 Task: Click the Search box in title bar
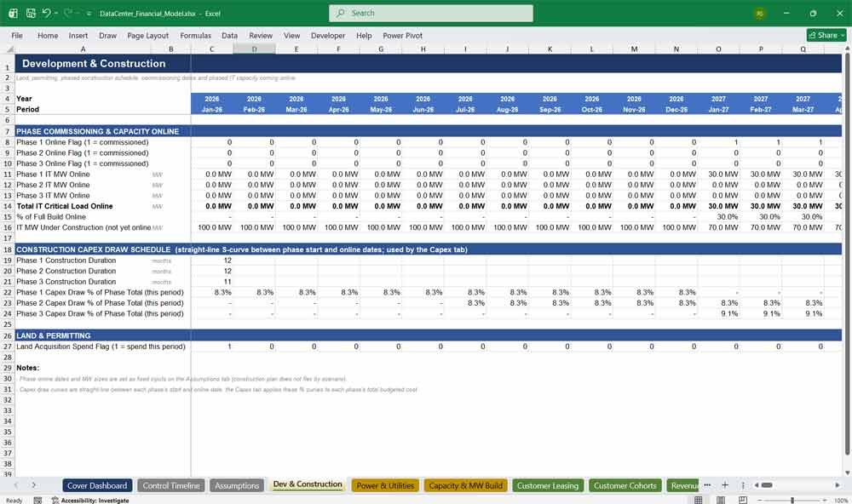click(x=431, y=13)
